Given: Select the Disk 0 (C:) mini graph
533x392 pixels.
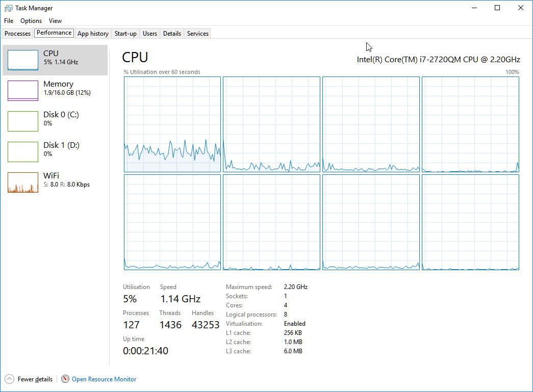Looking at the screenshot, I should coord(23,121).
